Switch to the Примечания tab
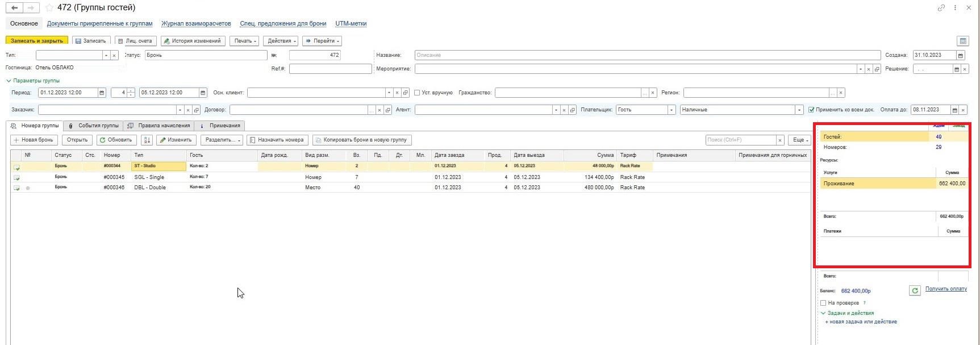Screen dimensions: 980x345 click(x=220, y=126)
